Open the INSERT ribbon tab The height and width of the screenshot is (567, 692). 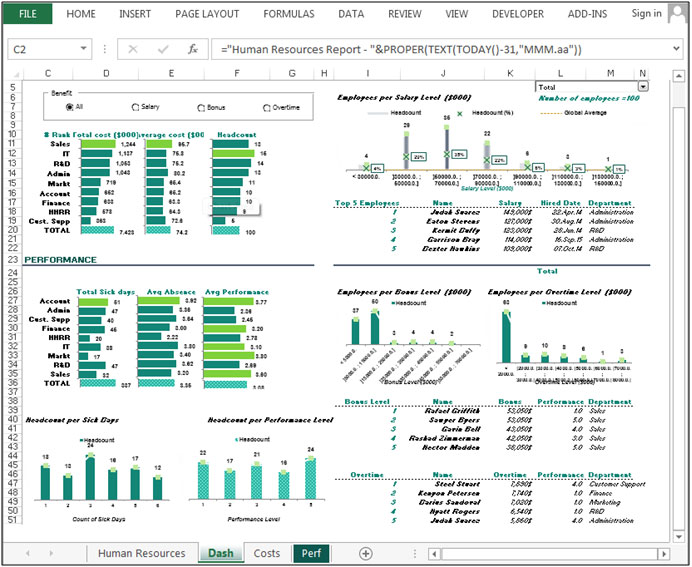pyautogui.click(x=135, y=14)
